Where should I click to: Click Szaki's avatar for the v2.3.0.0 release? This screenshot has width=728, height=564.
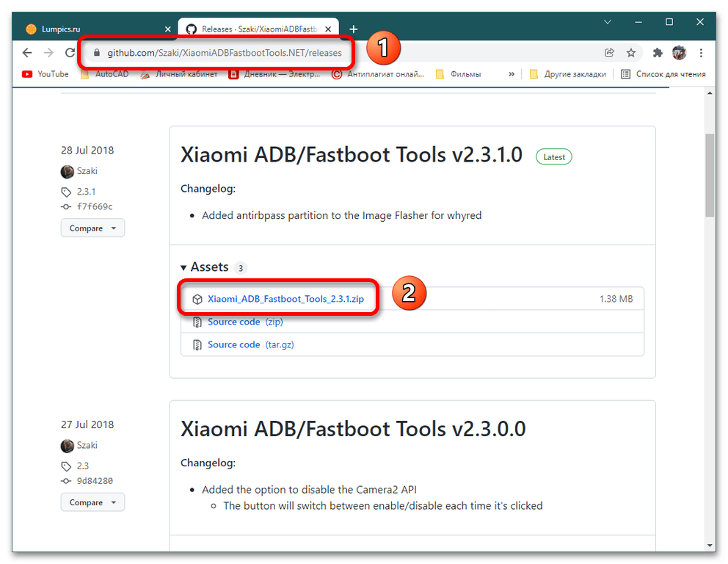68,446
